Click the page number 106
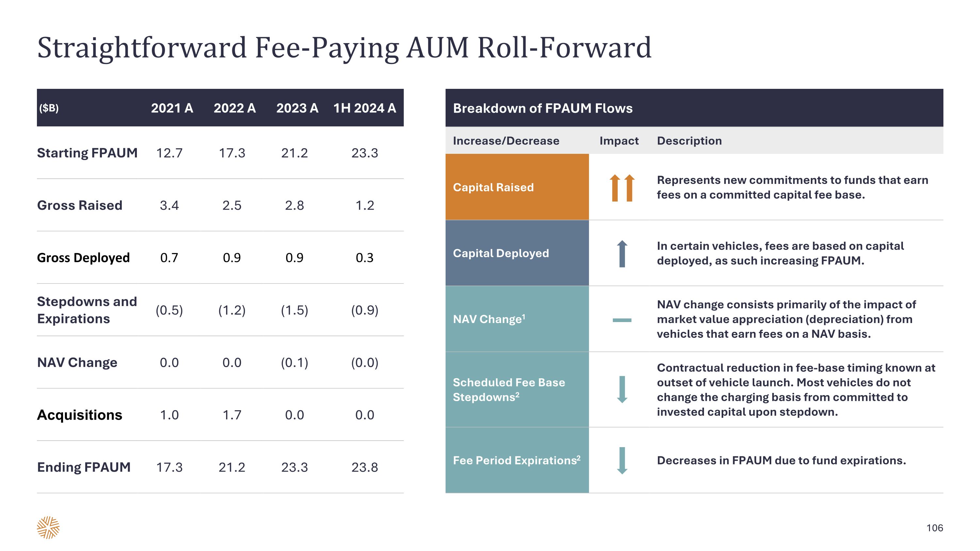Viewport: 980px width, 551px height. tap(934, 528)
